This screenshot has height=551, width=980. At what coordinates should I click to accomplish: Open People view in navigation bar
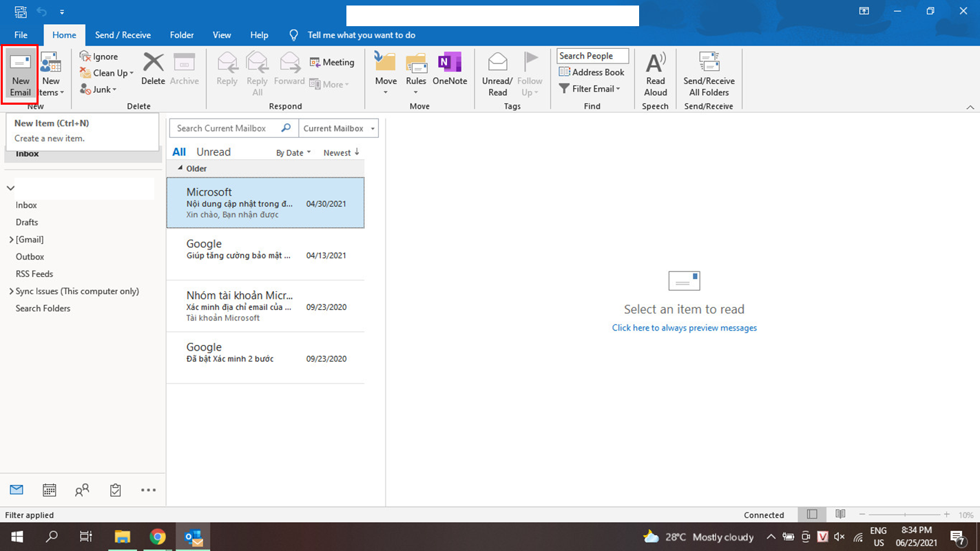coord(82,490)
